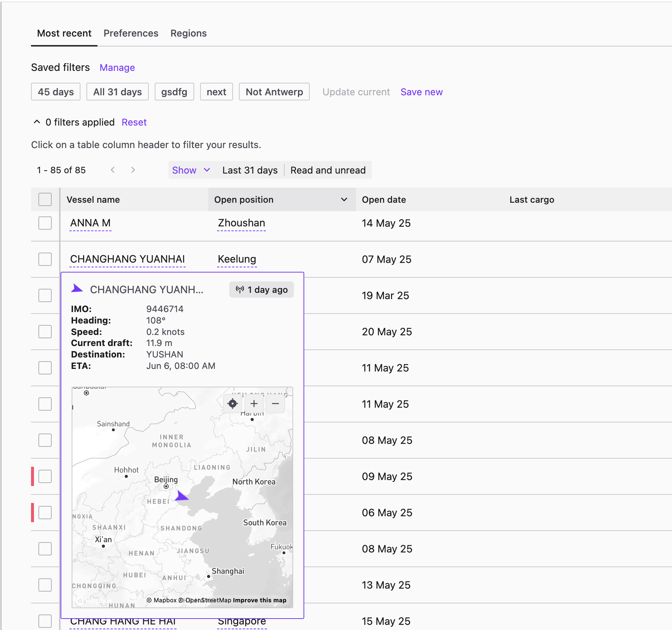
Task: Check the CHANGHANG YUANHAI row checkbox
Action: tap(45, 259)
